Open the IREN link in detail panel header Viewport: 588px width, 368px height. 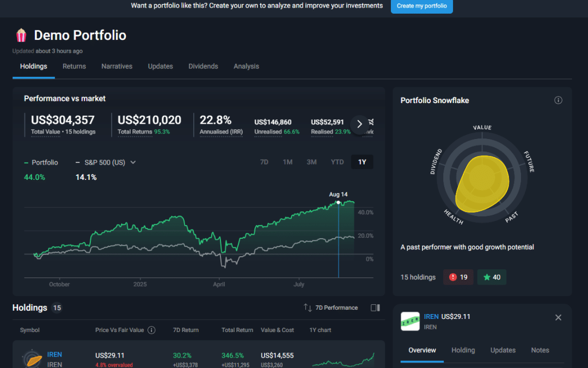click(431, 317)
